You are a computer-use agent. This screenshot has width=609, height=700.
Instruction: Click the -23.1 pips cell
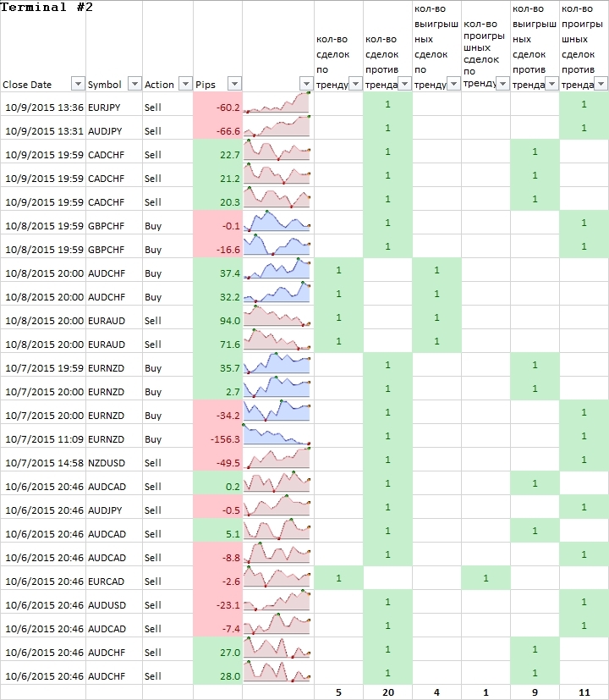click(x=217, y=601)
